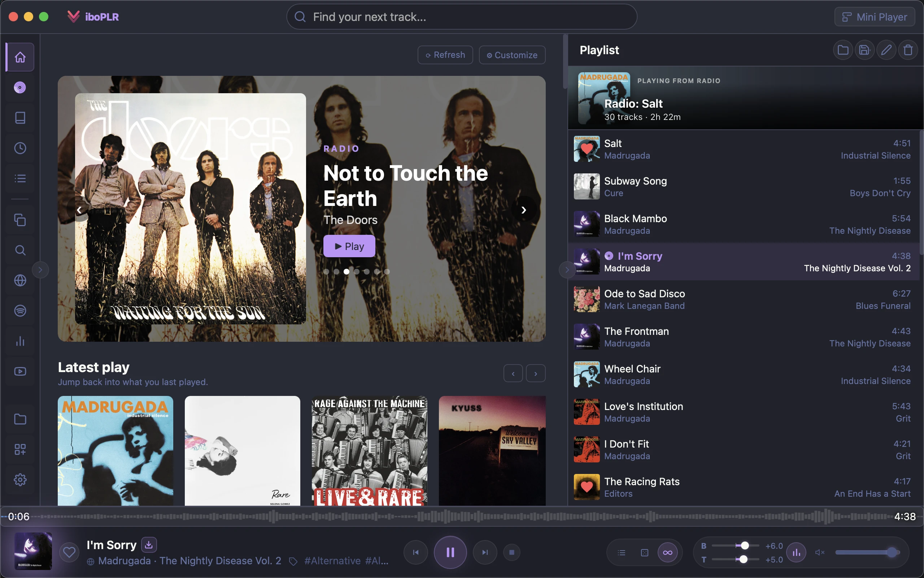The image size is (924, 578).
Task: Delete the playlist with the trash icon
Action: click(x=908, y=50)
